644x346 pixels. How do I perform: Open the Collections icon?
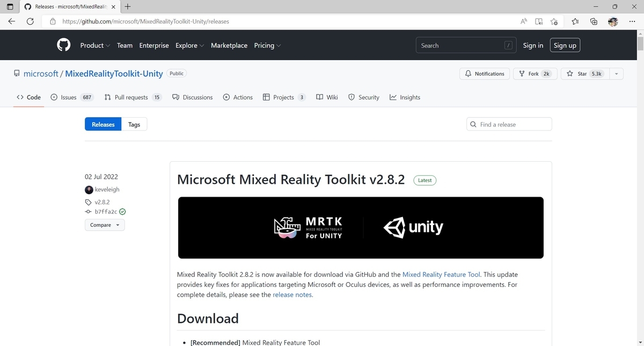coord(594,21)
